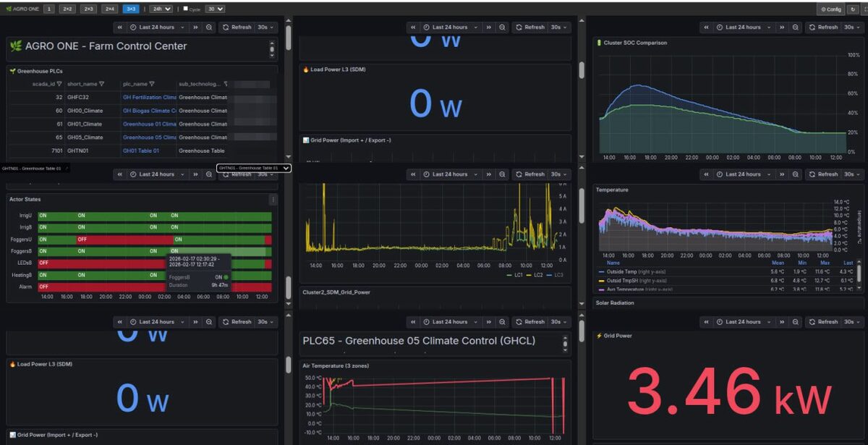Open the 24h time range dropdown
868x445 pixels.
(x=161, y=9)
